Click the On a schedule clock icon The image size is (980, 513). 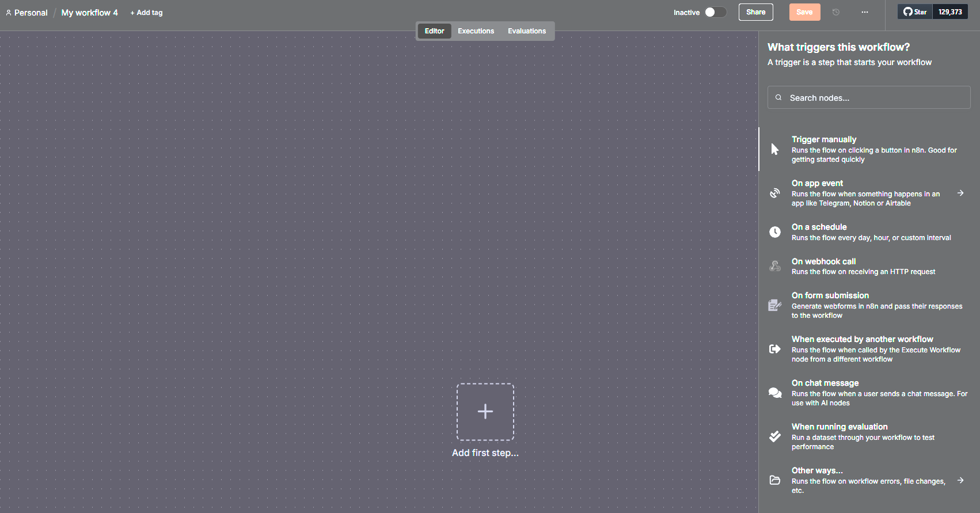775,232
